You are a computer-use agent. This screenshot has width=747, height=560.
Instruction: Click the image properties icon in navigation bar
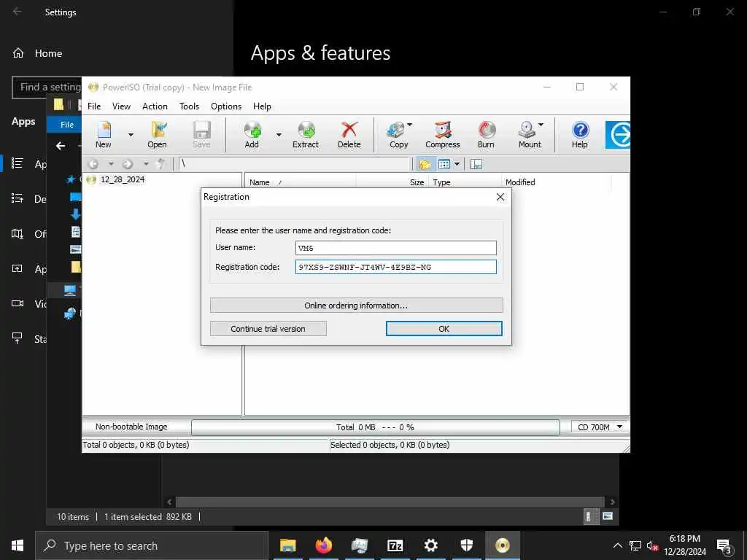click(x=476, y=164)
